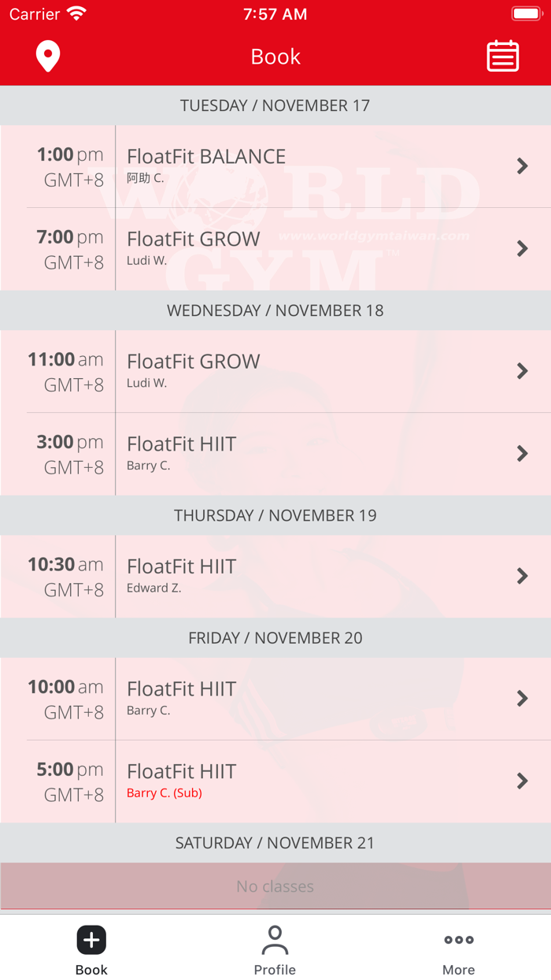Open the calendar schedule icon
Screen dimensions: 551x980
click(502, 57)
